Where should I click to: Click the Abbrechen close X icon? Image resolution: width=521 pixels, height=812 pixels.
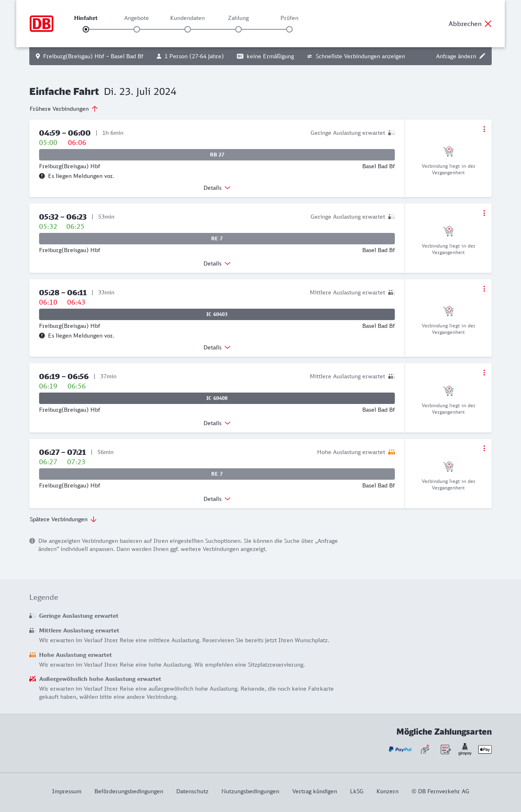[488, 24]
